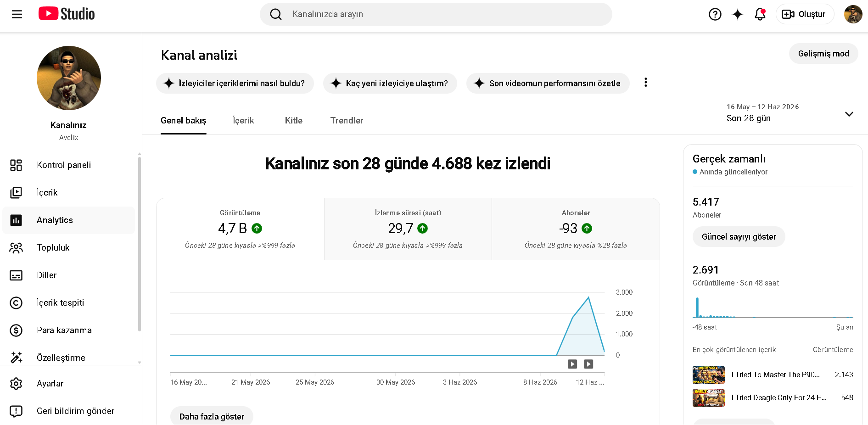Screen dimensions: 868x425
Task: Open Ayarlar settings
Action: [69, 384]
